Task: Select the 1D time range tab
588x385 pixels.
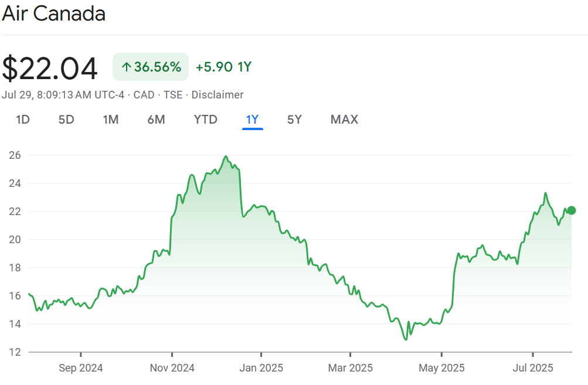Action: point(23,120)
